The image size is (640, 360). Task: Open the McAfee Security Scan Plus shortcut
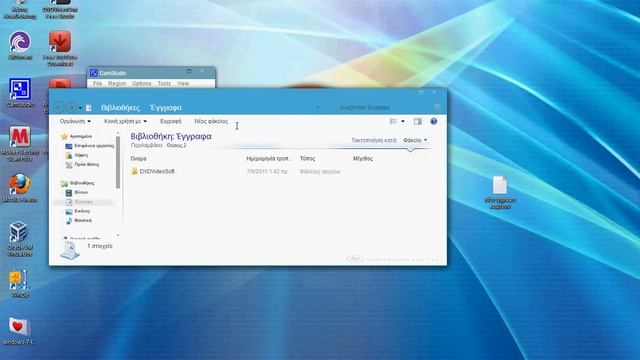pos(20,143)
